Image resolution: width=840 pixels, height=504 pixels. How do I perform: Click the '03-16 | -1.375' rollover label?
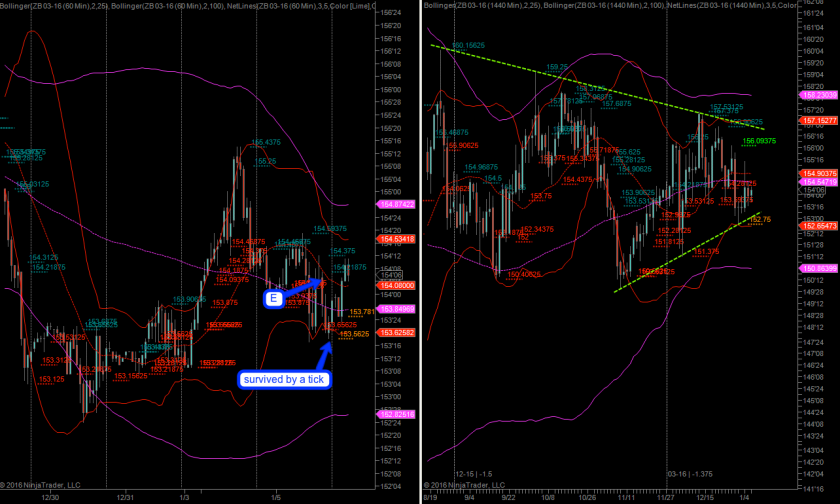click(690, 474)
